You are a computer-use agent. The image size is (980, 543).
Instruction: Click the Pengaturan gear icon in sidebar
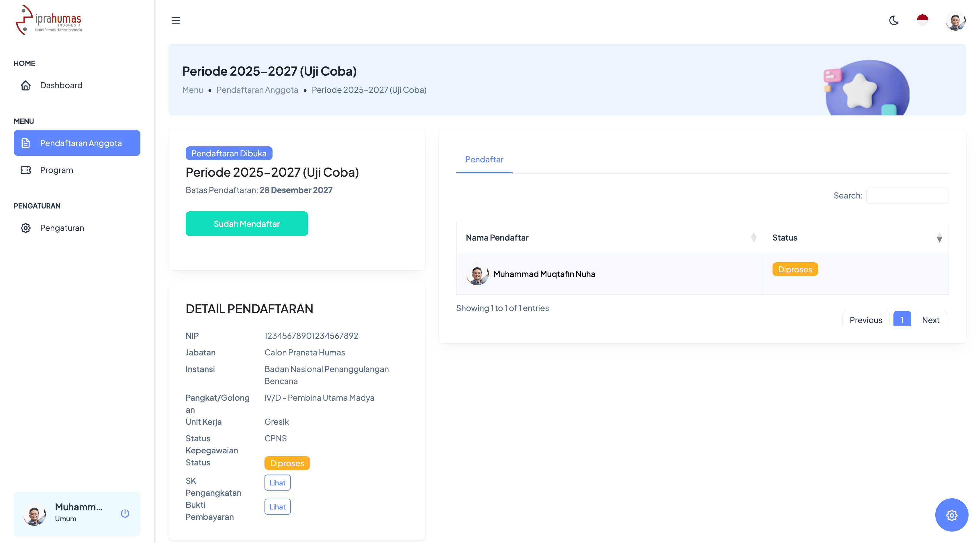tap(26, 228)
